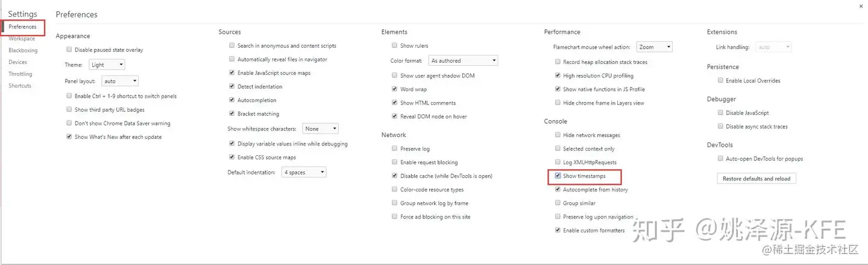
Task: Open the Theme dropdown set to Light
Action: coord(107,65)
